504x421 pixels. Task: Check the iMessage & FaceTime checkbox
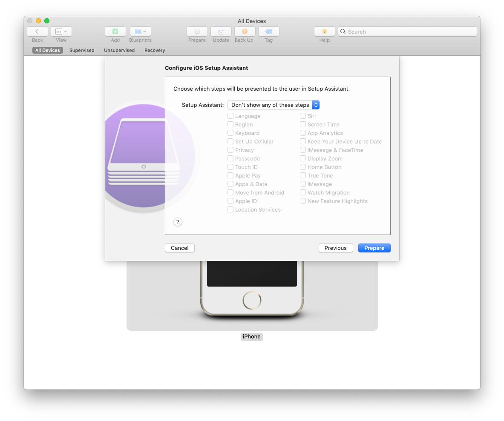point(303,150)
